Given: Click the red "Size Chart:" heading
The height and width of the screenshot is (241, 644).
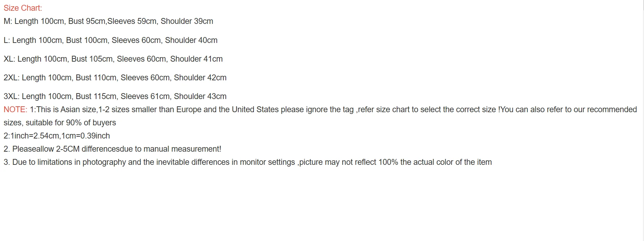Looking at the screenshot, I should (23, 8).
